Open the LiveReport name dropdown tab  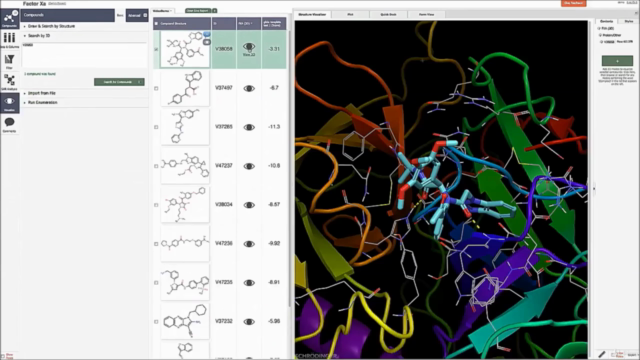pos(162,11)
